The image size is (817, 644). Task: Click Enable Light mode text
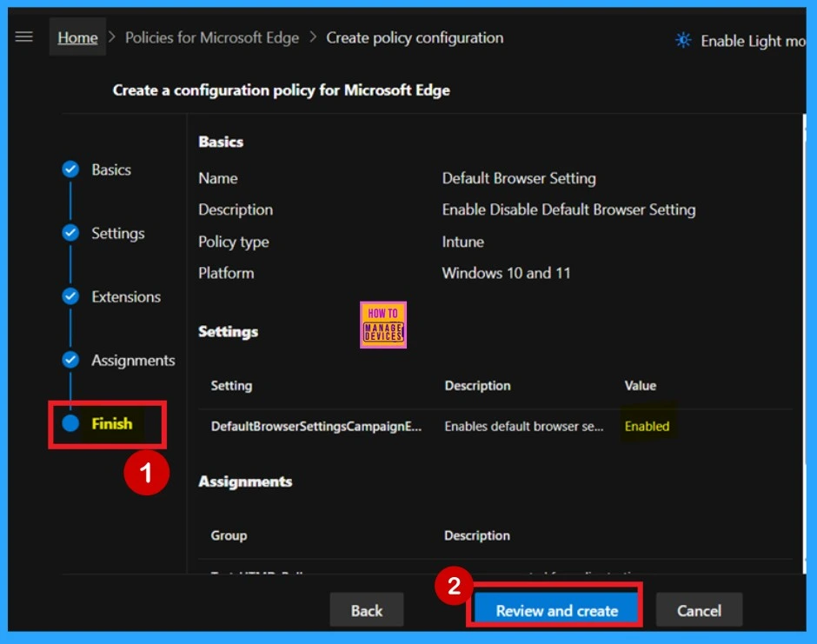(x=753, y=41)
